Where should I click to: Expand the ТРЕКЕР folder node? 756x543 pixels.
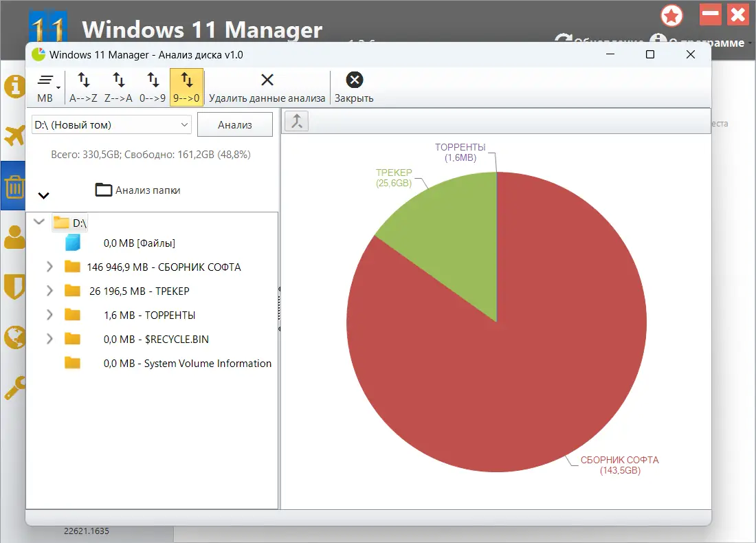coord(49,291)
